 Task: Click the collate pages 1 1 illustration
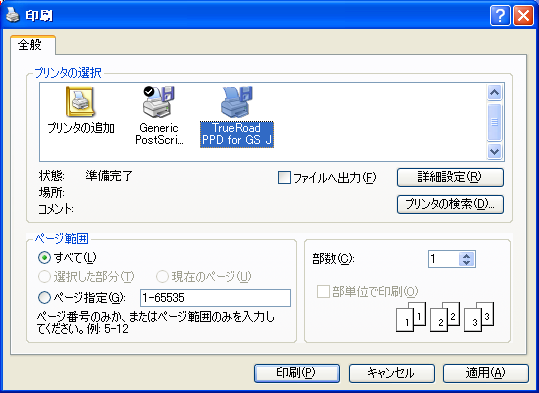(x=411, y=317)
